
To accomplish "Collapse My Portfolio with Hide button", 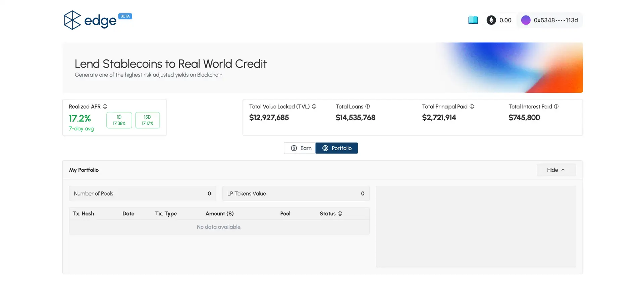I will [x=556, y=170].
